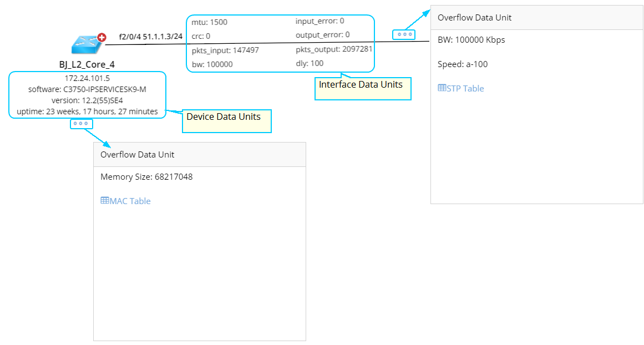644x345 pixels.
Task: Click dly: 100 value
Action: click(x=310, y=63)
